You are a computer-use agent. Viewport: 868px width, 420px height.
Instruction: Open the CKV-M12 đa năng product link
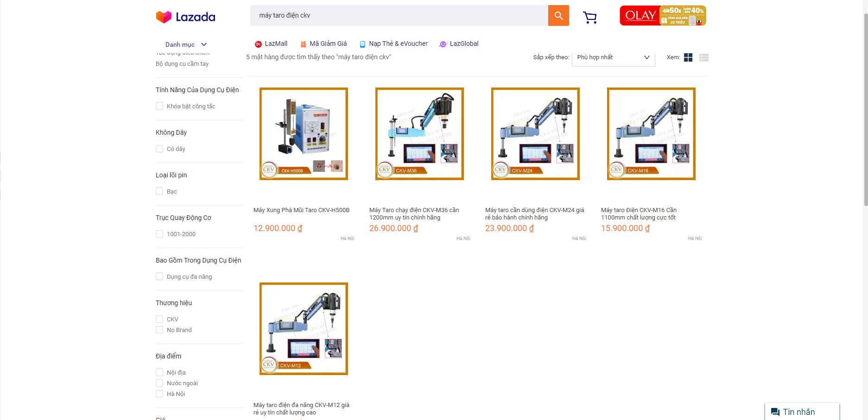[x=301, y=409]
